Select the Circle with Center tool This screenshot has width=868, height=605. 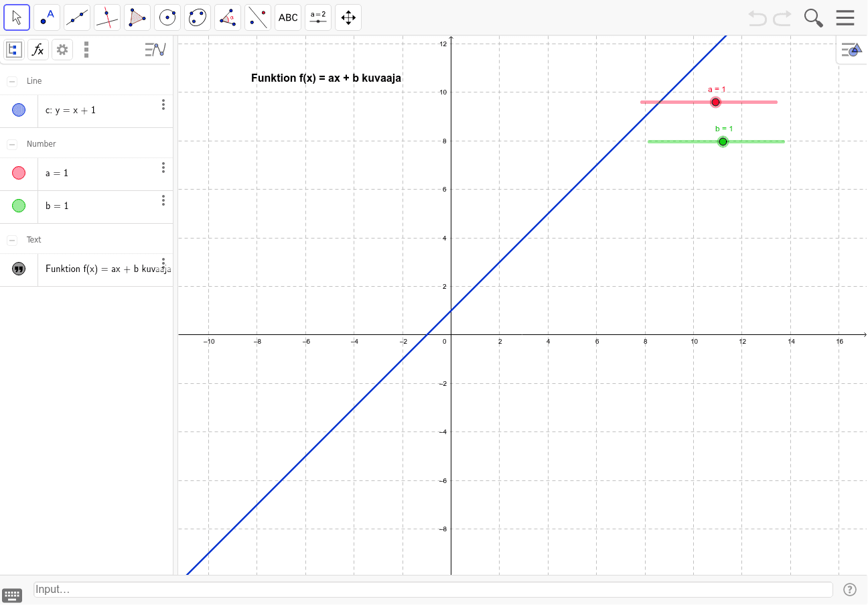tap(167, 17)
